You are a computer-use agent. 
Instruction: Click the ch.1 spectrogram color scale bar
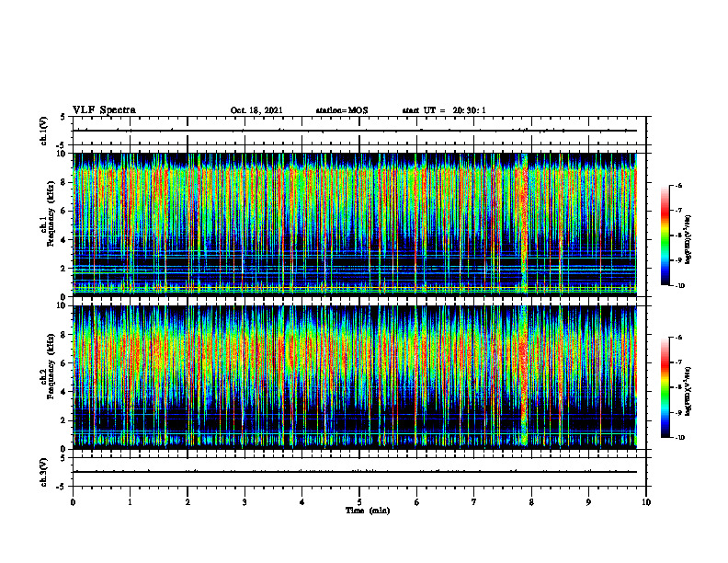[x=665, y=236]
